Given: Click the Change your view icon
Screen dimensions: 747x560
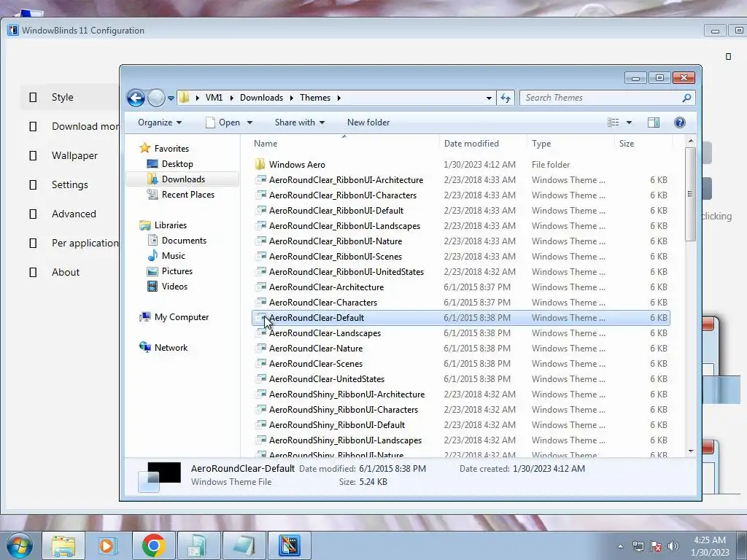Looking at the screenshot, I should pos(613,122).
